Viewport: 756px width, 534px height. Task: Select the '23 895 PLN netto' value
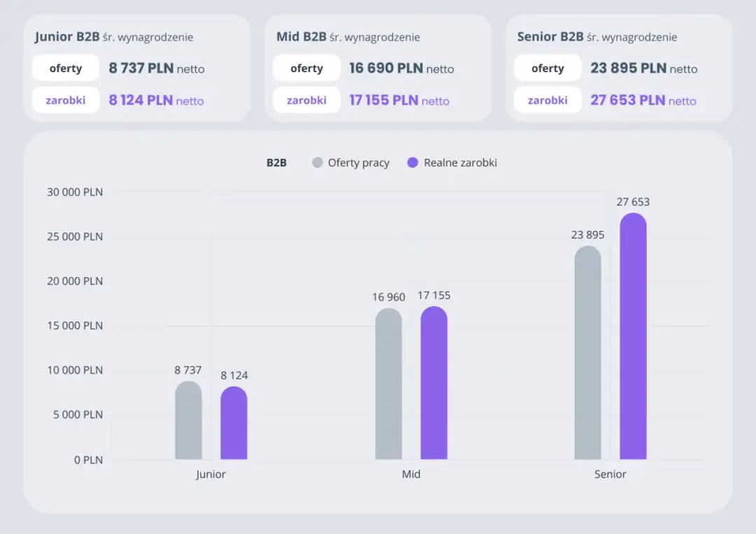pos(644,69)
